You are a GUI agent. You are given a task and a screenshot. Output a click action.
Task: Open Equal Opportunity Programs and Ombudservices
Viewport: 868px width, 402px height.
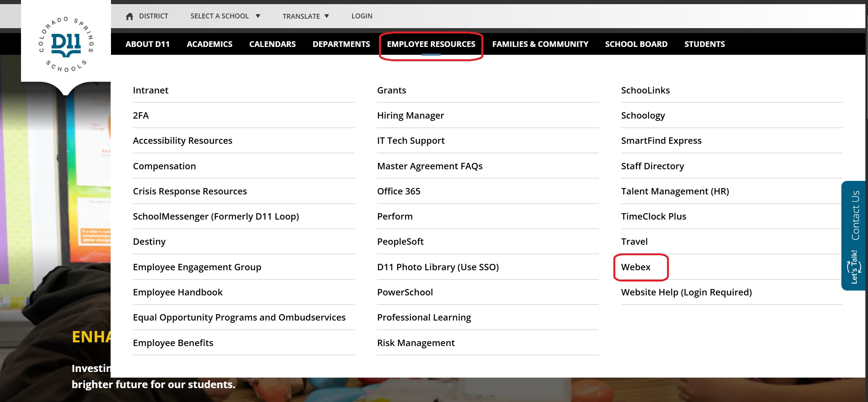[x=239, y=317]
